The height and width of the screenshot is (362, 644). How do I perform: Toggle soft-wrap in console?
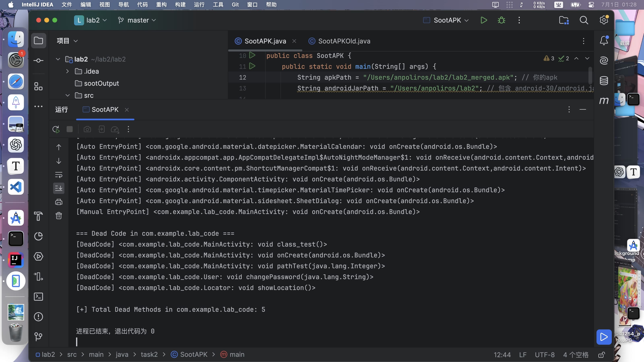click(59, 175)
